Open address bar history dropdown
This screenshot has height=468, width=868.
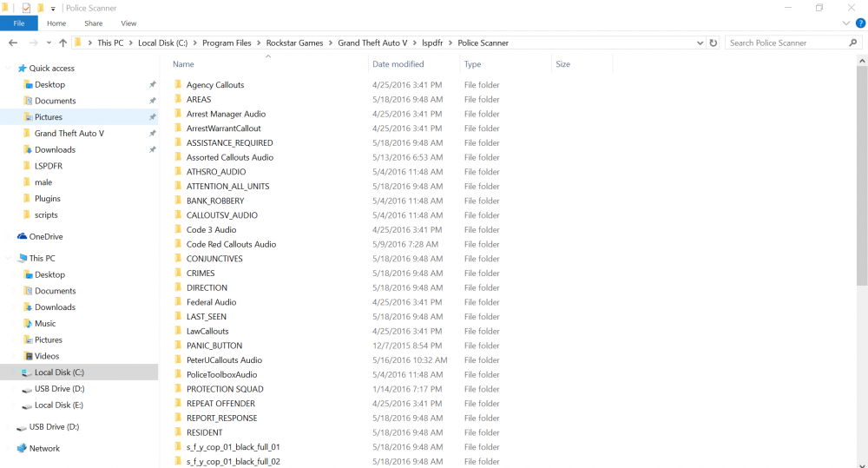(x=700, y=43)
